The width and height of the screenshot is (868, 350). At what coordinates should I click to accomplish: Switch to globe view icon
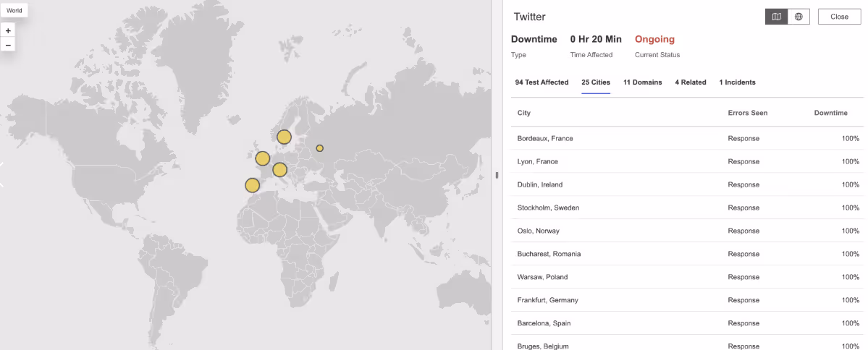pyautogui.click(x=799, y=17)
